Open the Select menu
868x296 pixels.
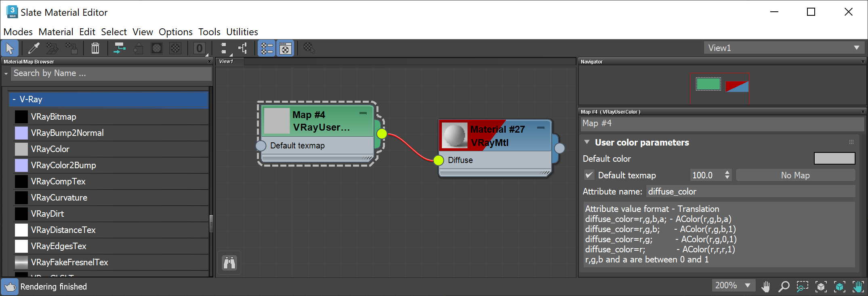point(114,32)
